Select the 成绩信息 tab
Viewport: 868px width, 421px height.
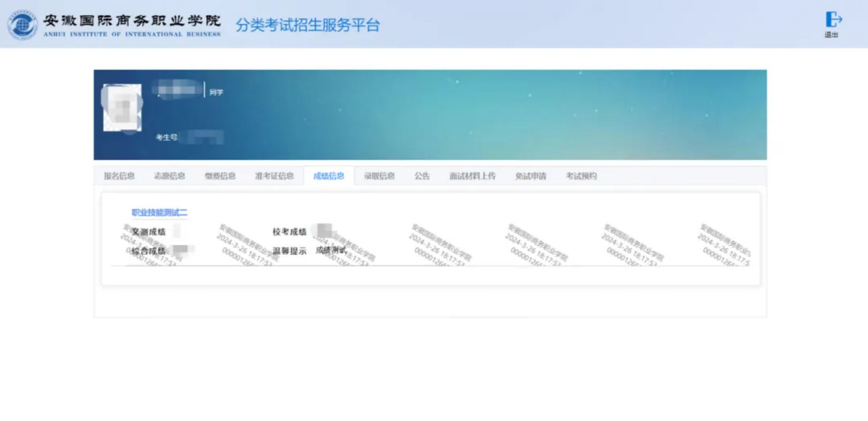328,176
